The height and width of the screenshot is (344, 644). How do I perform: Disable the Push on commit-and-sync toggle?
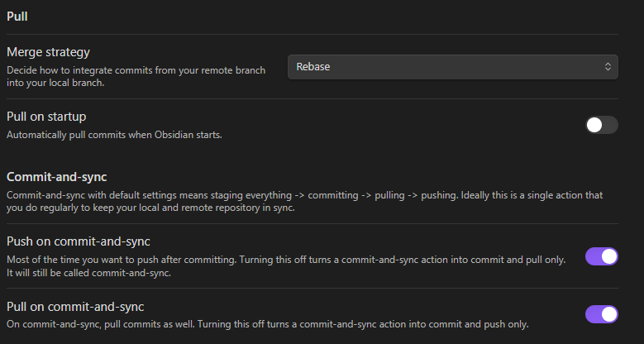pyautogui.click(x=601, y=256)
